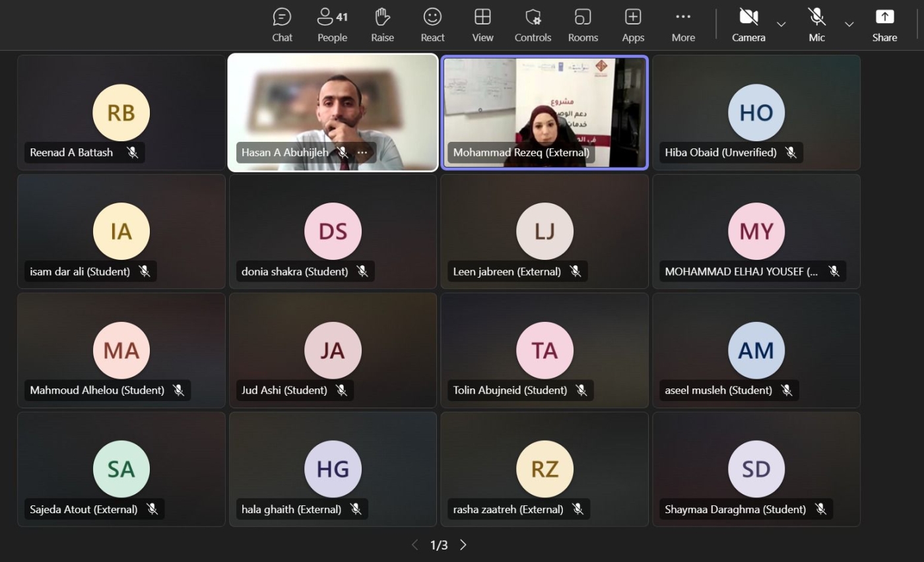The height and width of the screenshot is (562, 924).
Task: Open the Apps menu
Action: [x=633, y=25]
